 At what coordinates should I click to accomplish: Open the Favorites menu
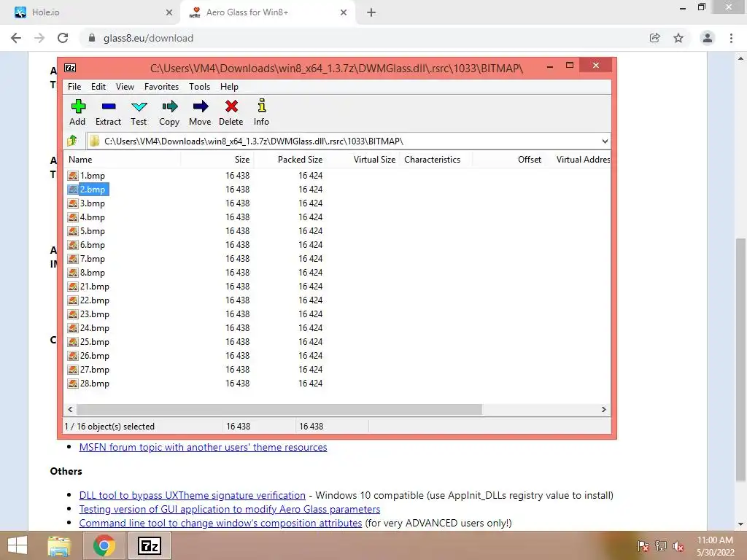click(161, 87)
